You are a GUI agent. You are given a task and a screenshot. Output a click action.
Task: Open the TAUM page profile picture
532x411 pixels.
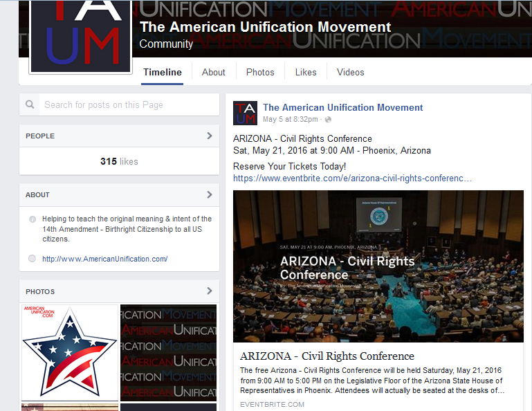click(81, 36)
